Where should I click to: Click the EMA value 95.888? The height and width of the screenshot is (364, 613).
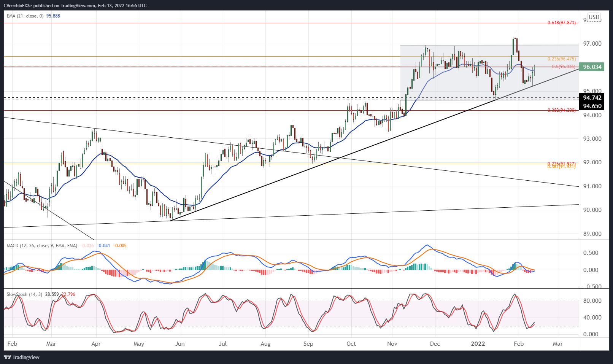tap(53, 16)
